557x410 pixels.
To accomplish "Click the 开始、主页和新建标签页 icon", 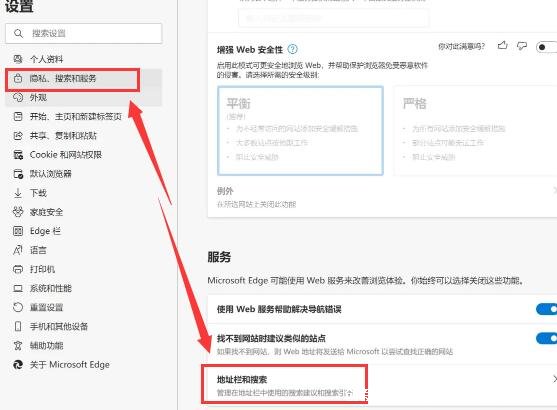I will click(x=18, y=116).
